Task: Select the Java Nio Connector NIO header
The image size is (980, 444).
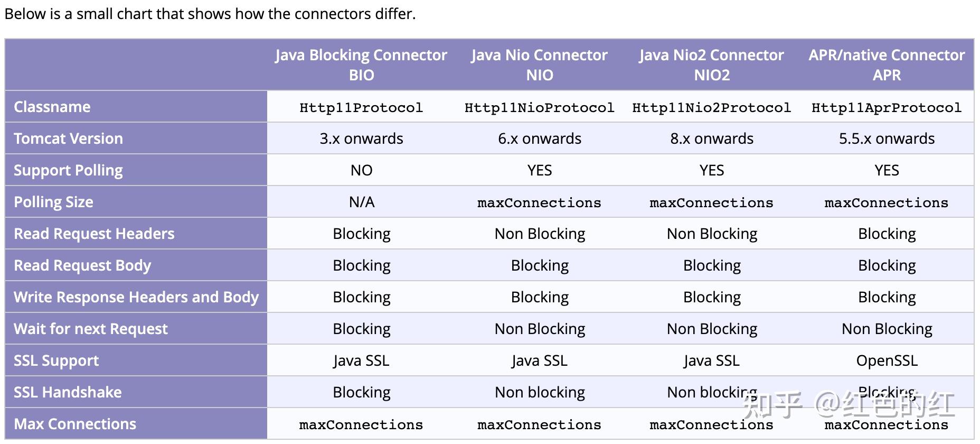Action: 539,65
